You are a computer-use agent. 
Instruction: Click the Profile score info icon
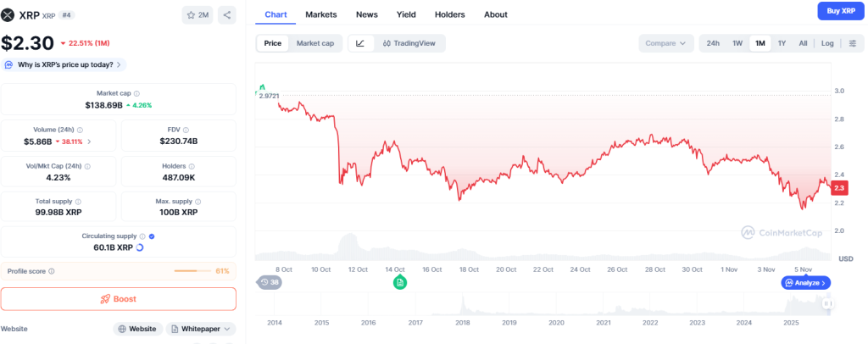52,271
